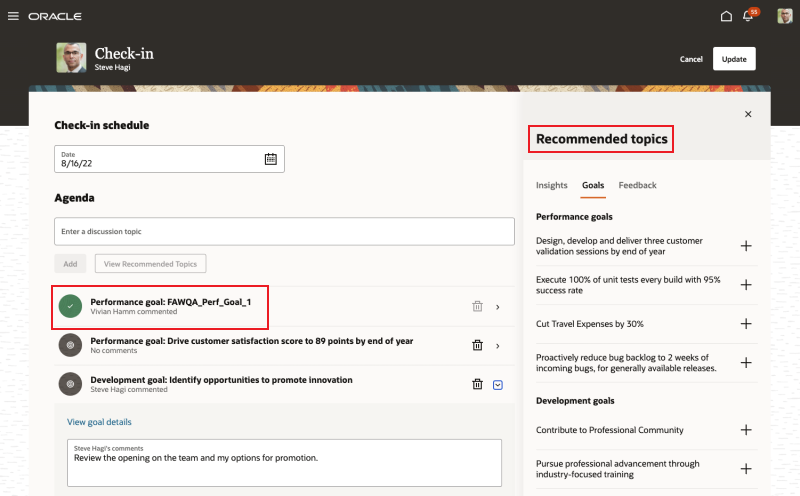Click Steve Hagi's comments text box

284,463
